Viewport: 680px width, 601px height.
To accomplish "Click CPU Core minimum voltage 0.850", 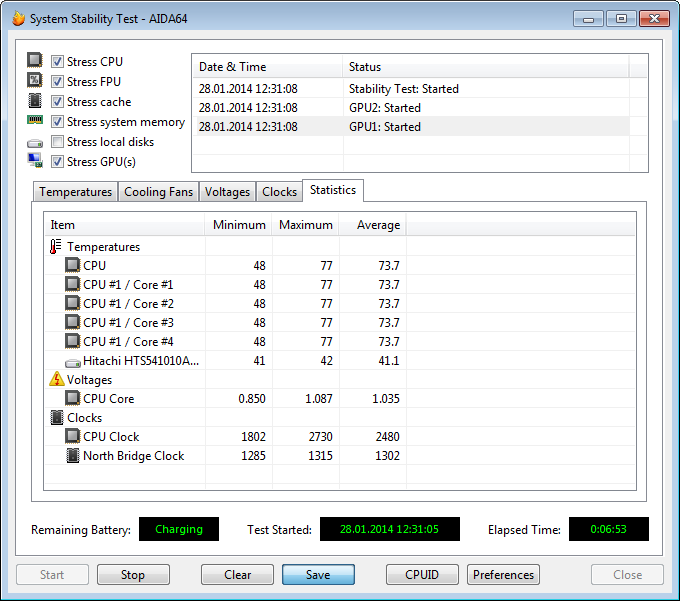I will (252, 398).
